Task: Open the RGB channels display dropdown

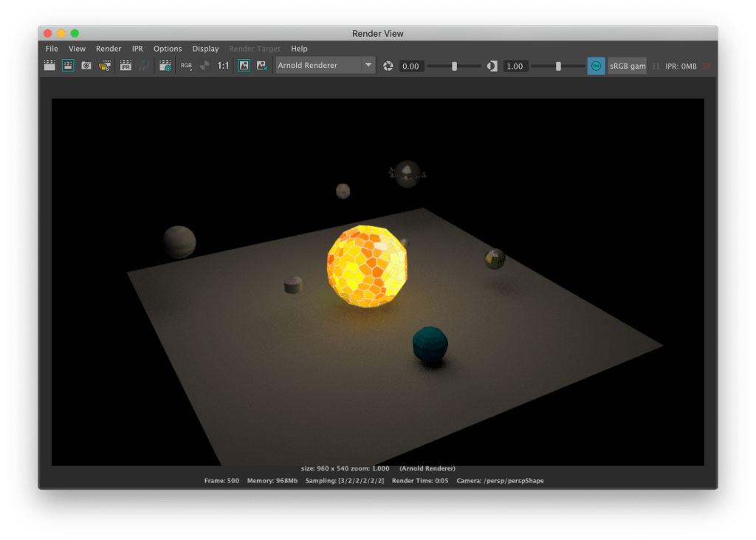Action: pos(186,66)
